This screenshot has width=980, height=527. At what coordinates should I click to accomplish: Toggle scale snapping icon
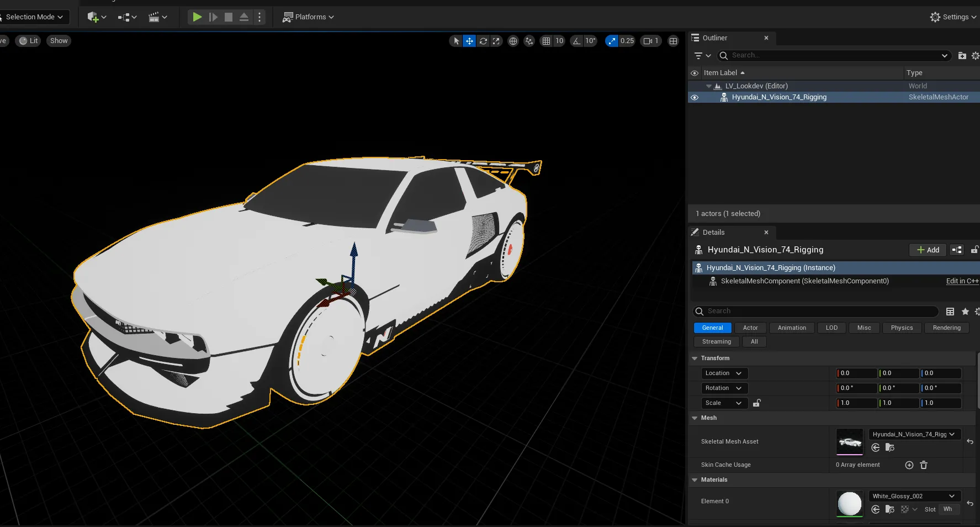click(612, 41)
